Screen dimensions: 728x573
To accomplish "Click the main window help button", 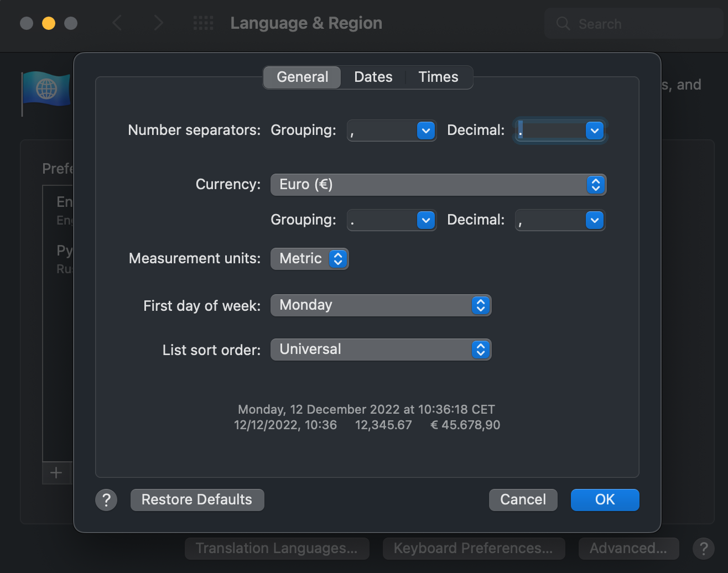I will (703, 549).
